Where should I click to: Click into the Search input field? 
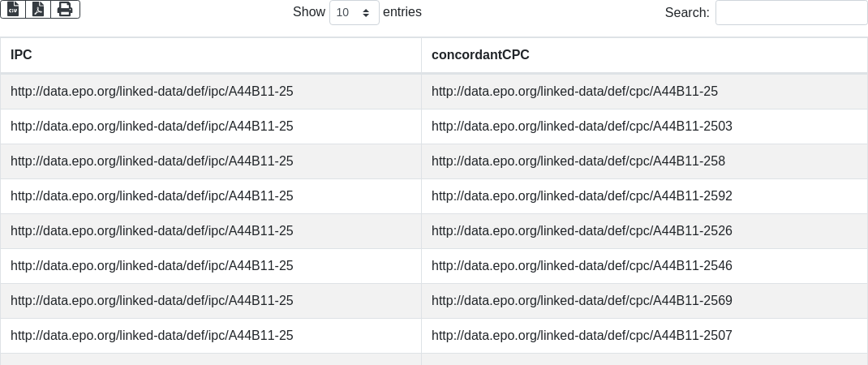tap(791, 12)
